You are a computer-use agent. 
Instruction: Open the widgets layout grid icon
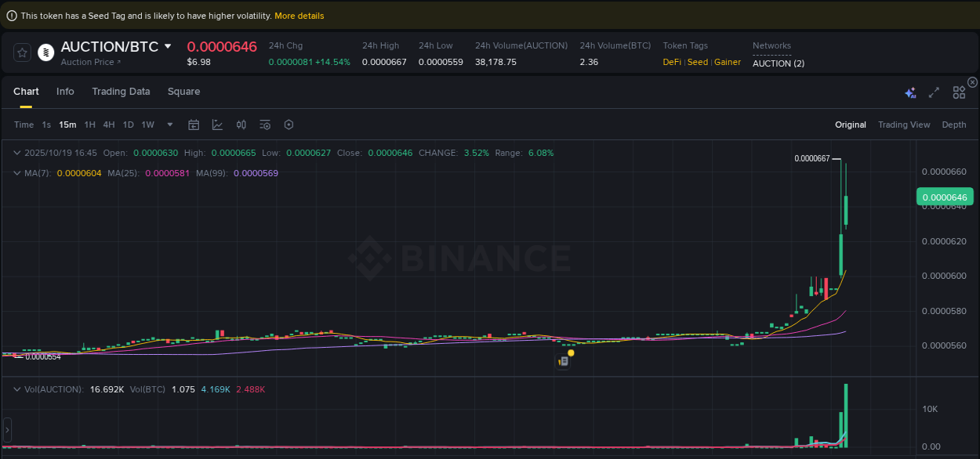959,92
